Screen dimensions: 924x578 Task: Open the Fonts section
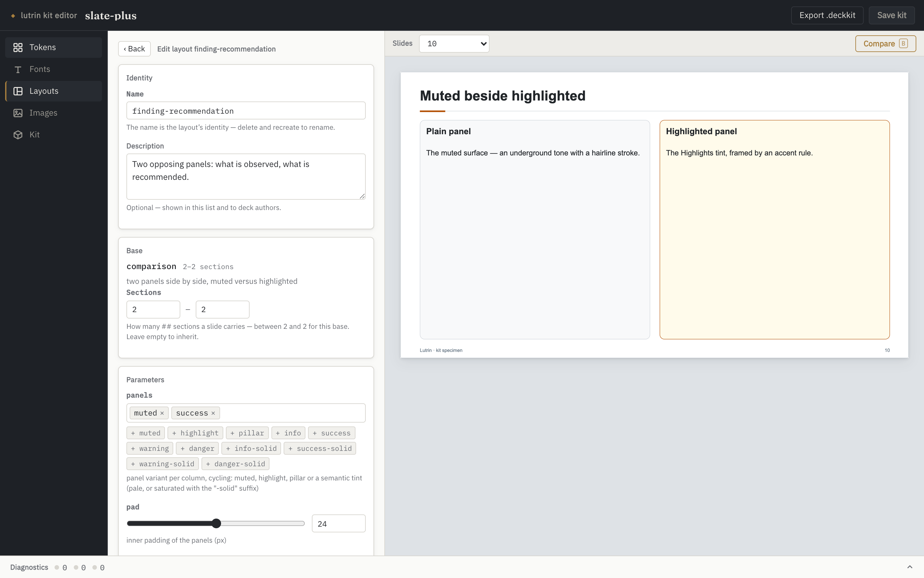coord(54,69)
